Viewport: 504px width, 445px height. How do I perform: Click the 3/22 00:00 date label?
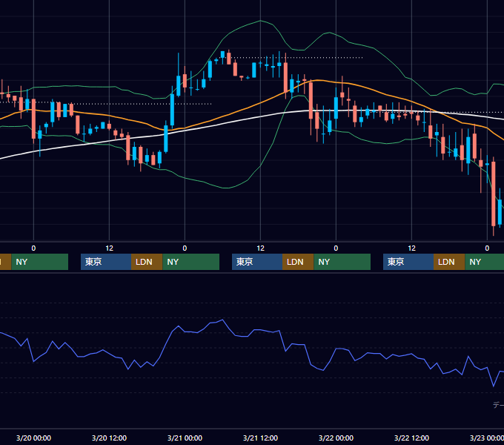[336, 438]
